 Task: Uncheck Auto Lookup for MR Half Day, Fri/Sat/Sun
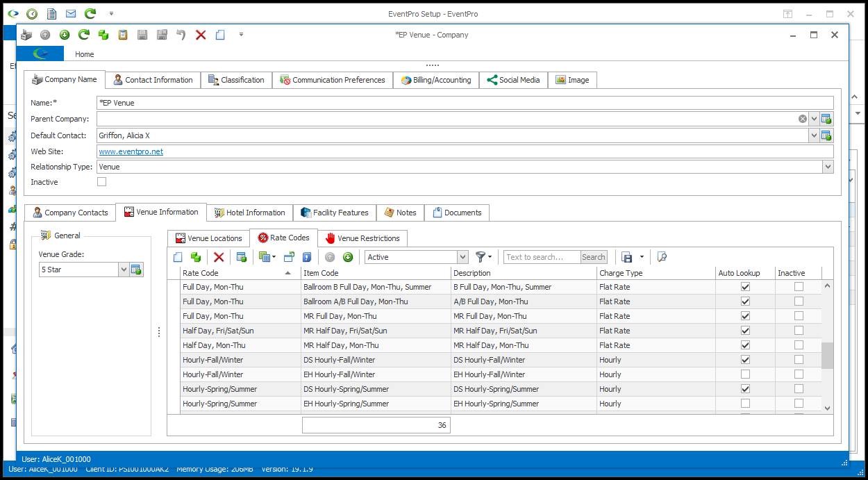[x=745, y=331]
